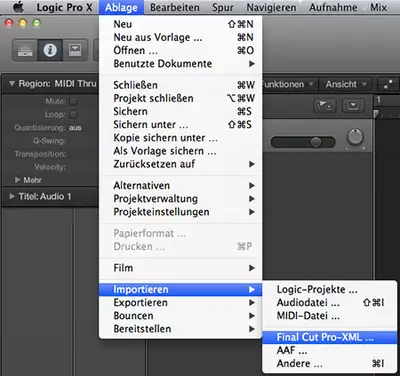Import Logic-Projekte … from submenu

click(x=330, y=289)
